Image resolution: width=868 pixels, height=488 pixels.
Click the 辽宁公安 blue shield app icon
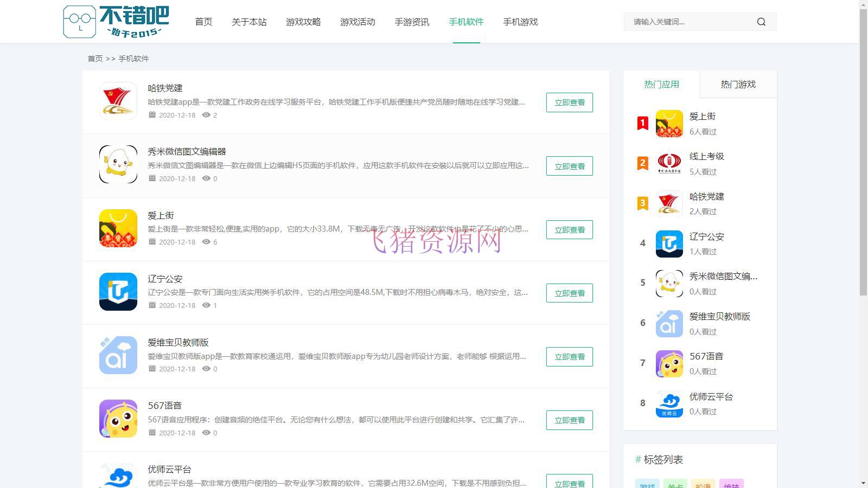(x=118, y=292)
